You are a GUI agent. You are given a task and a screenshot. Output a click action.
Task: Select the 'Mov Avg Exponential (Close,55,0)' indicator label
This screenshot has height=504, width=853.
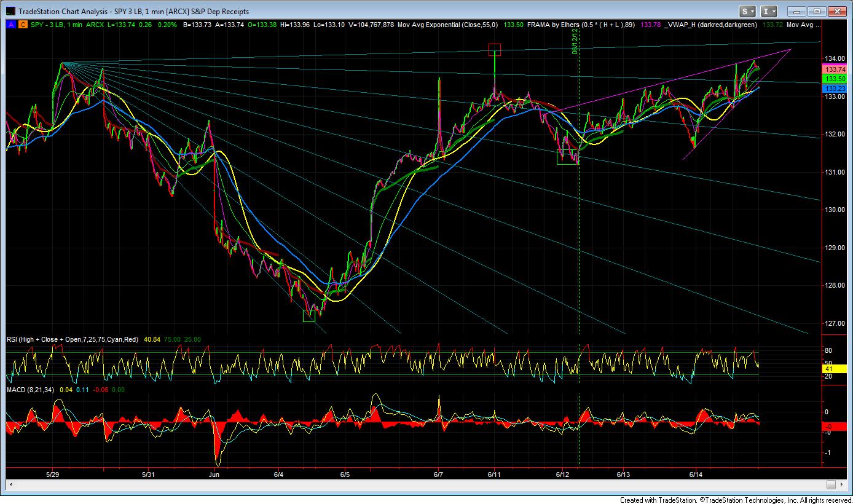click(448, 25)
